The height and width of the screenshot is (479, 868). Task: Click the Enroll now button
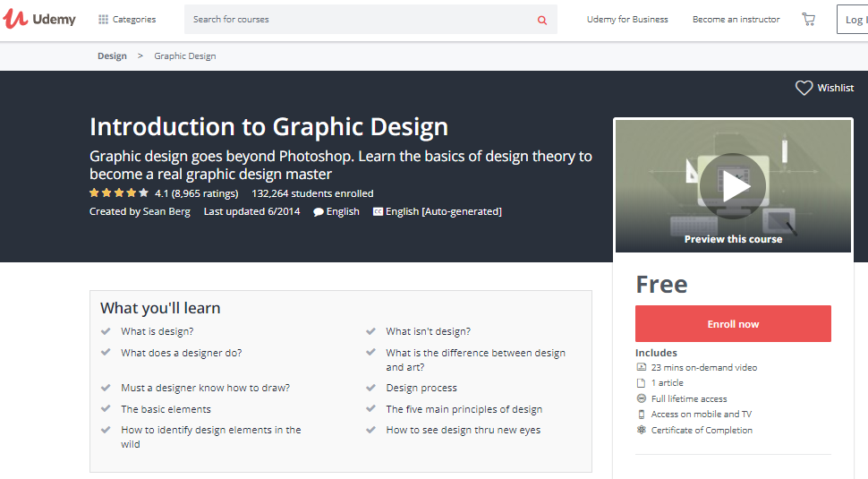click(733, 323)
